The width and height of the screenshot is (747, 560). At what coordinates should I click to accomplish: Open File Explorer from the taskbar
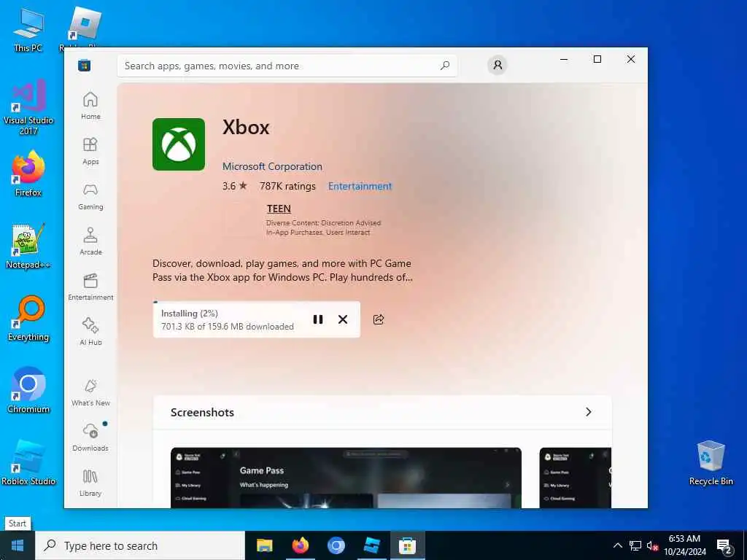[x=264, y=545]
